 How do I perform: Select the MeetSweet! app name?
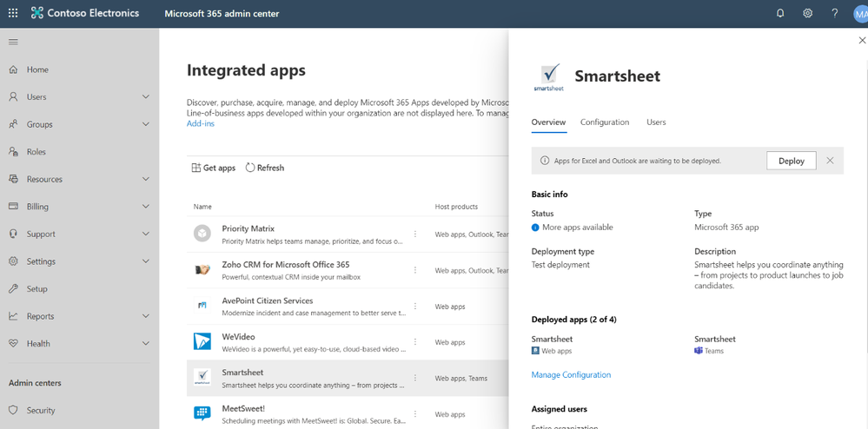[243, 408]
